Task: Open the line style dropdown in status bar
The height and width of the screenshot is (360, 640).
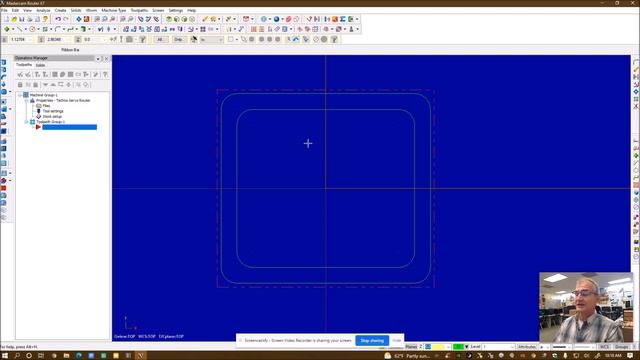Action: click(x=570, y=347)
